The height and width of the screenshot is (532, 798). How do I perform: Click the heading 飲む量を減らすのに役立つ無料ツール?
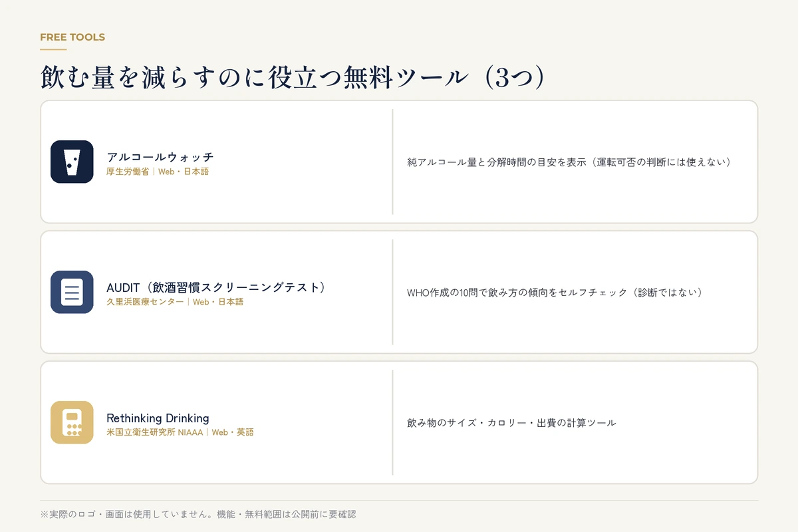tap(293, 77)
